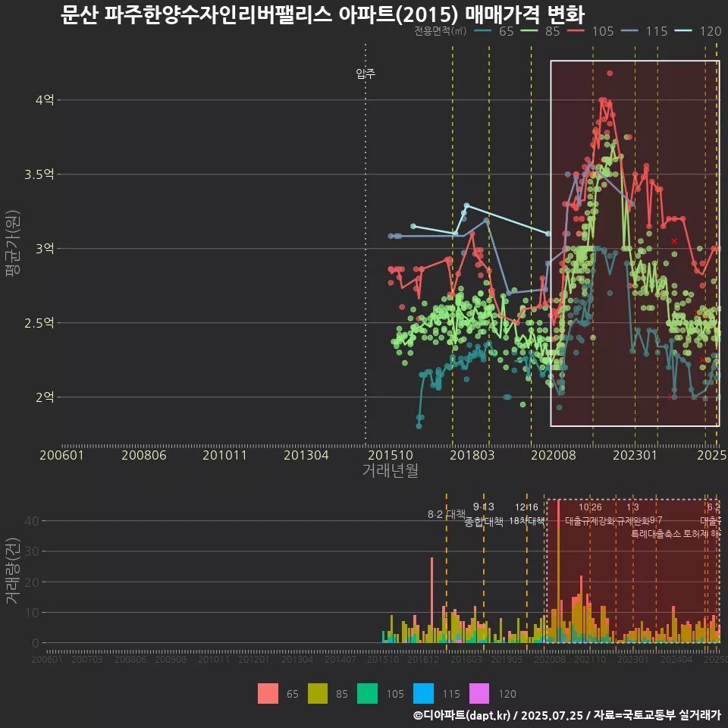
Task: Click 202301 on the price chart axis
Action: click(x=635, y=455)
